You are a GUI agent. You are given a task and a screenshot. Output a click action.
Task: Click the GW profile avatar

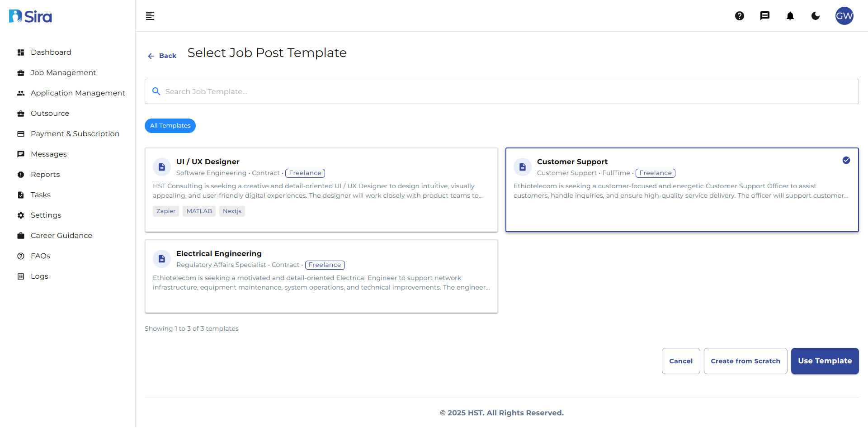(x=844, y=16)
